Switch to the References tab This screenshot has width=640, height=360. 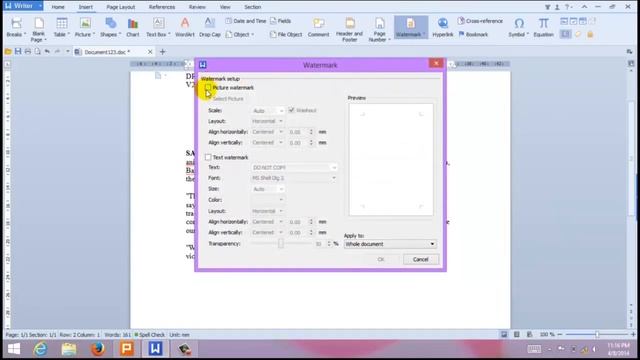click(x=162, y=7)
